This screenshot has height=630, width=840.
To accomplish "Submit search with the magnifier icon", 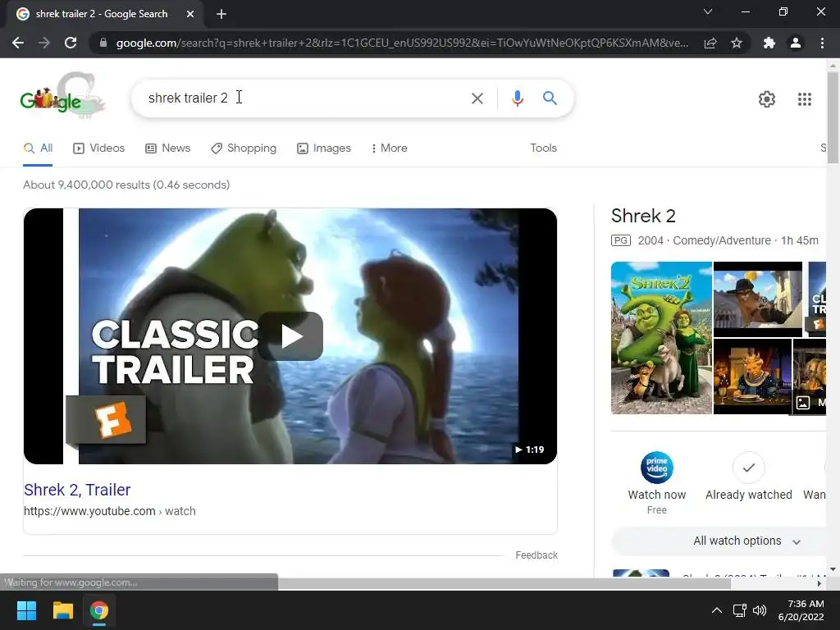I will [550, 98].
